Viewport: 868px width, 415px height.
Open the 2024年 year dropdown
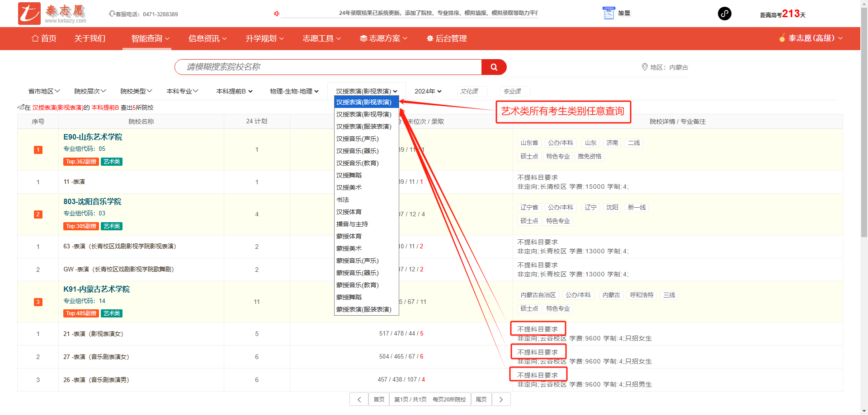pos(428,91)
